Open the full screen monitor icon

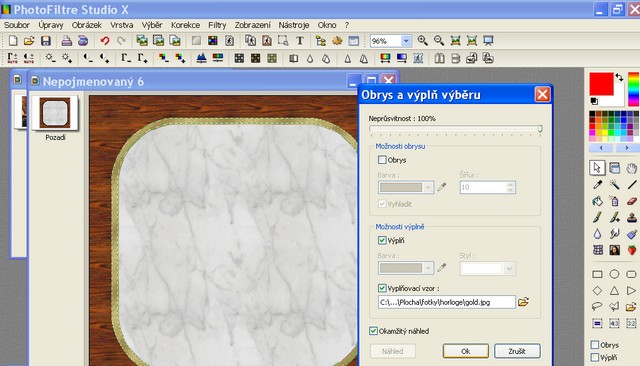(488, 40)
